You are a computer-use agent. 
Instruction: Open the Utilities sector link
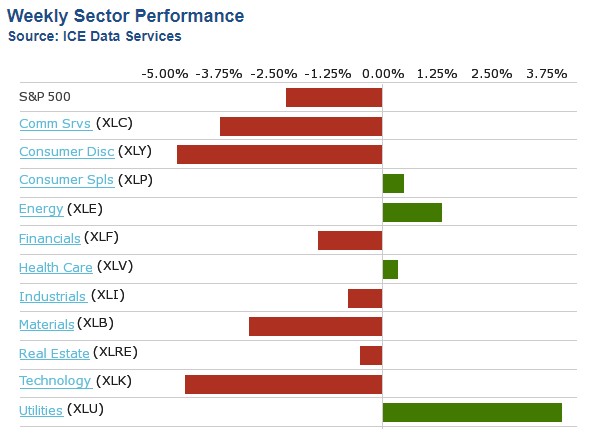[x=41, y=410]
